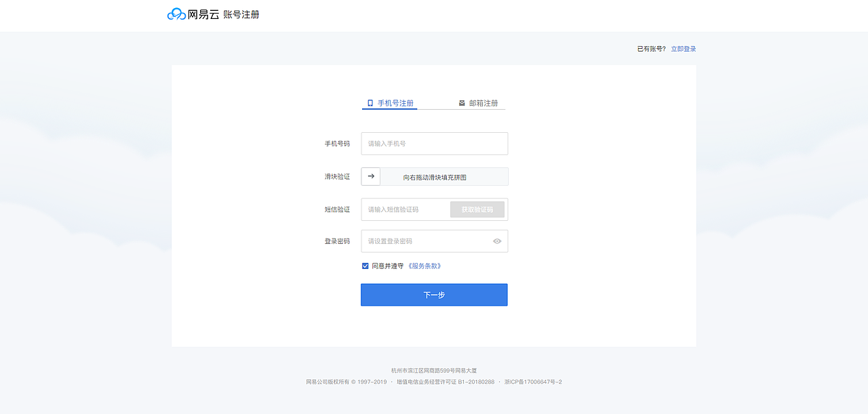Viewport: 868px width, 414px height.
Task: Click the 杭州市滨江区网商路599号网易大厦 footer text
Action: coord(434,371)
